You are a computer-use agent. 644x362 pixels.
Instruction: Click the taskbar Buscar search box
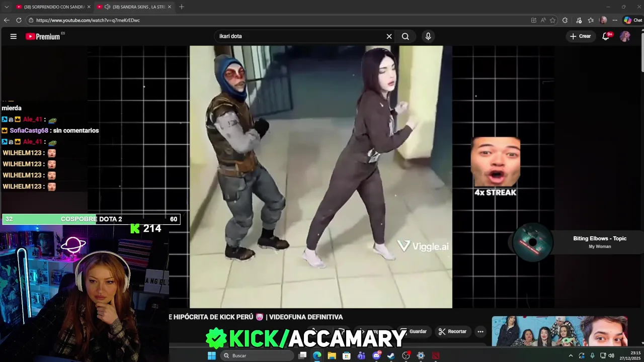pyautogui.click(x=257, y=355)
